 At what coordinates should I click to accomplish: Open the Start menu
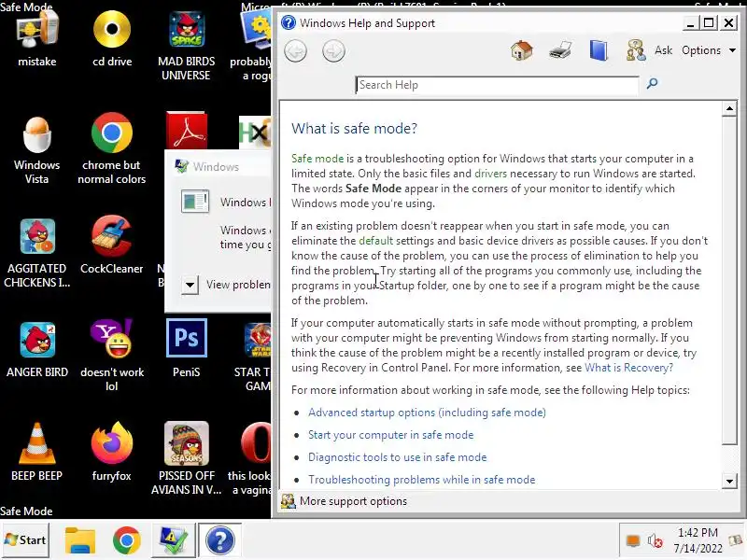(25, 540)
